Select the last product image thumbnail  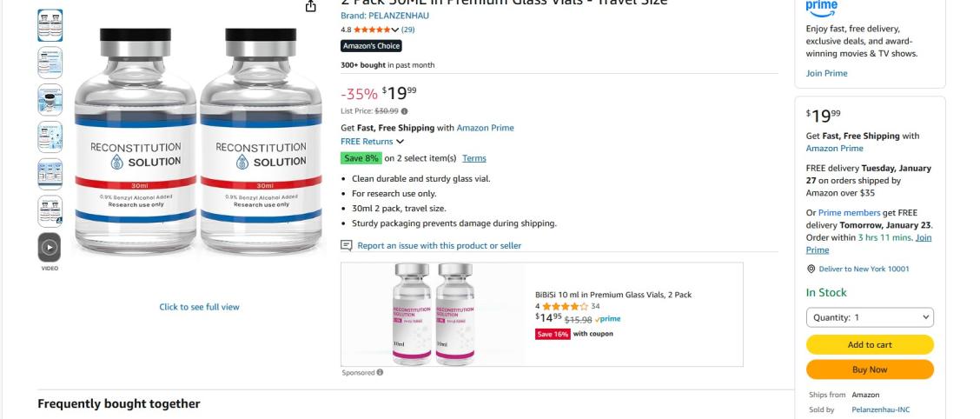[50, 210]
